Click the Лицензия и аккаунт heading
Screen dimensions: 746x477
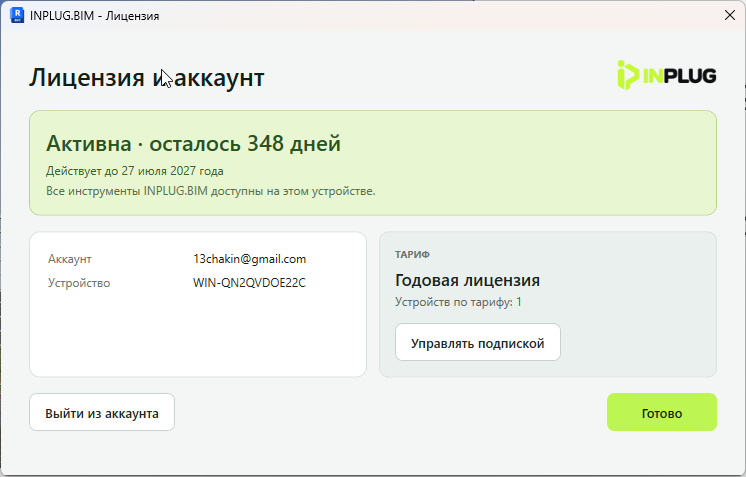[147, 78]
